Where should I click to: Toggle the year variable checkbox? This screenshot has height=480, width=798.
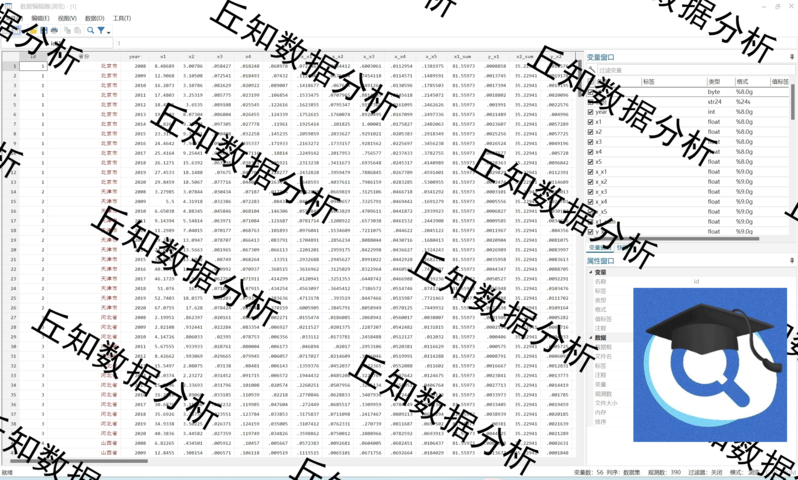(x=591, y=112)
